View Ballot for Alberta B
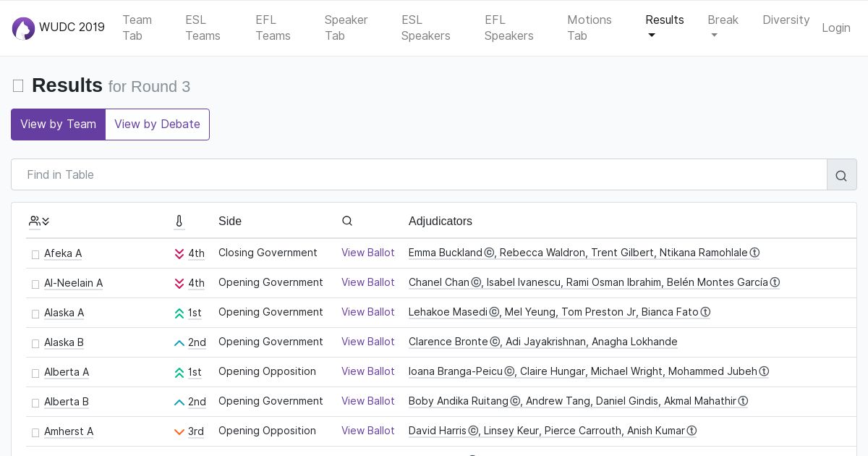This screenshot has height=456, width=868. 368,401
